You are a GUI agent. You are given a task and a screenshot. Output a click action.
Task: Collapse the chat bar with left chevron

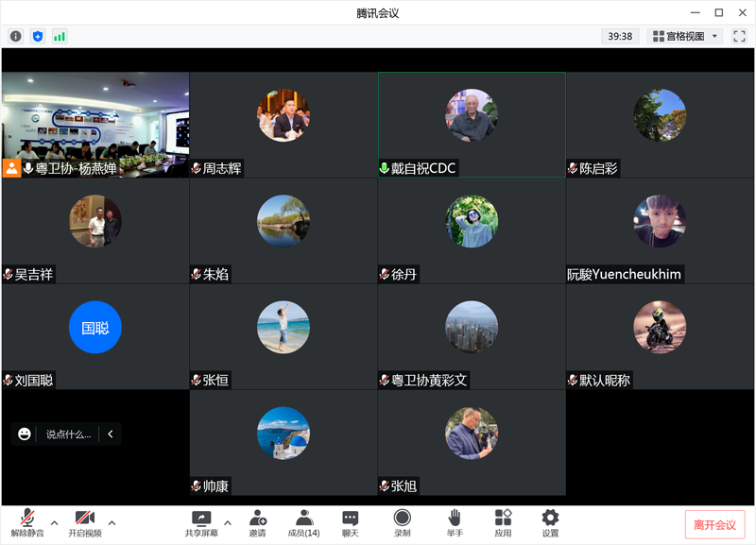(x=111, y=434)
